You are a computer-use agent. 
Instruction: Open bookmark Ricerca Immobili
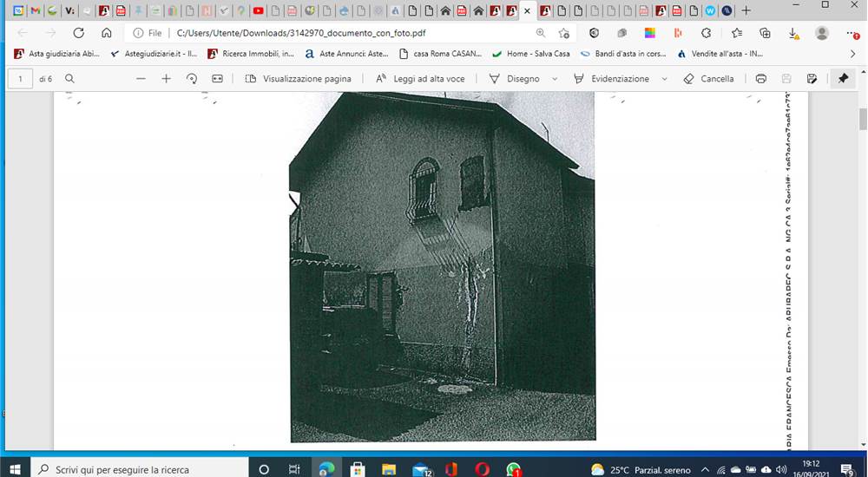click(251, 54)
